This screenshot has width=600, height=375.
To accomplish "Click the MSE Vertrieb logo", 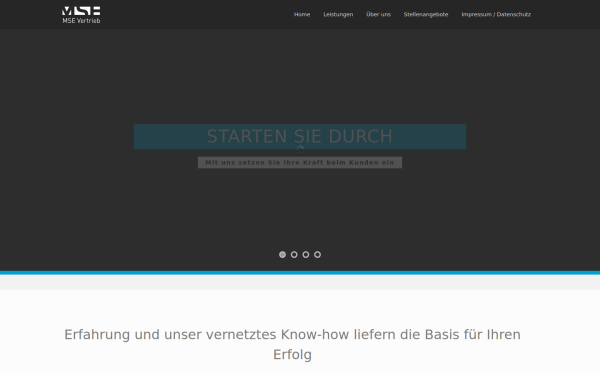I will click(x=81, y=15).
